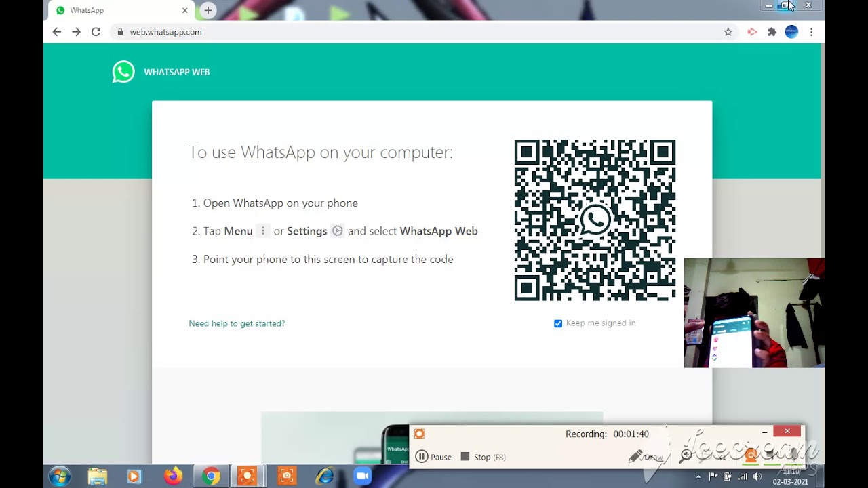Close the WhatsApp browser tab
Screen dimensions: 868x488
pyautogui.click(x=184, y=10)
